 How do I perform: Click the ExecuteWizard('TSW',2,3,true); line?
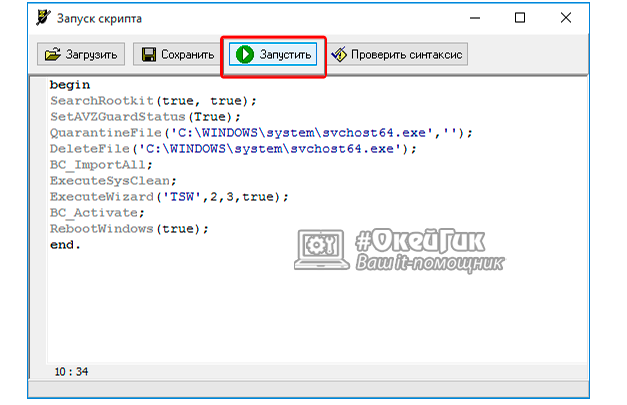[169, 197]
